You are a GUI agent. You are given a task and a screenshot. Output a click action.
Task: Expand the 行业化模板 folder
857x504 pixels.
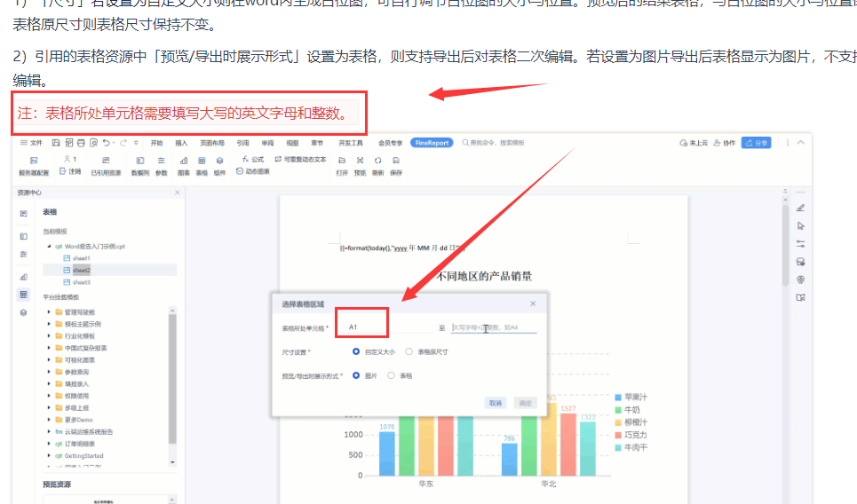coord(49,336)
